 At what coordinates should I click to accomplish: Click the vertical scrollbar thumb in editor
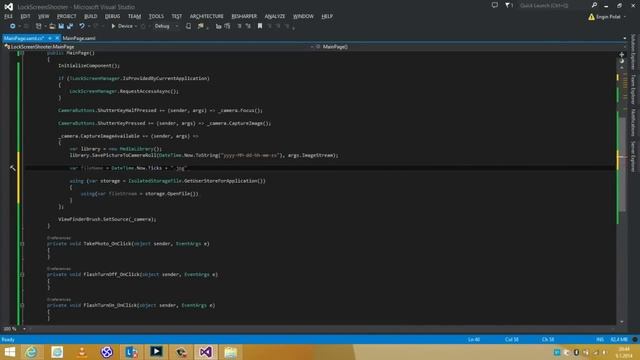click(x=622, y=163)
